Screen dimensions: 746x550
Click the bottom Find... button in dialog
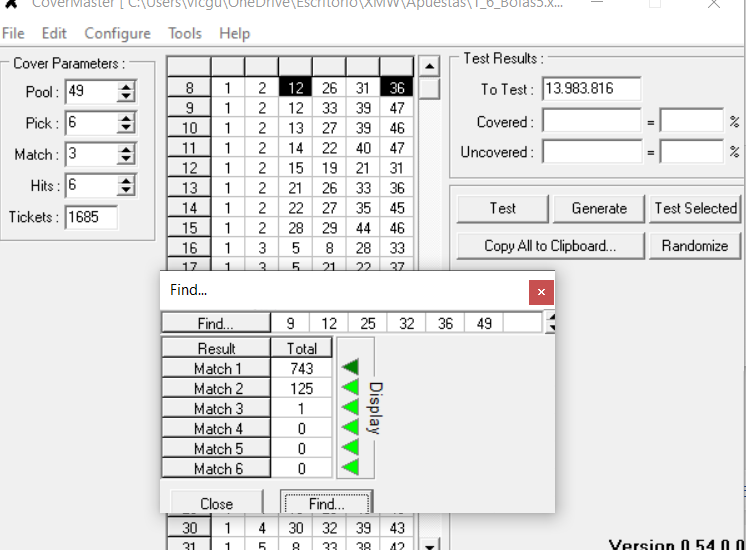(326, 503)
